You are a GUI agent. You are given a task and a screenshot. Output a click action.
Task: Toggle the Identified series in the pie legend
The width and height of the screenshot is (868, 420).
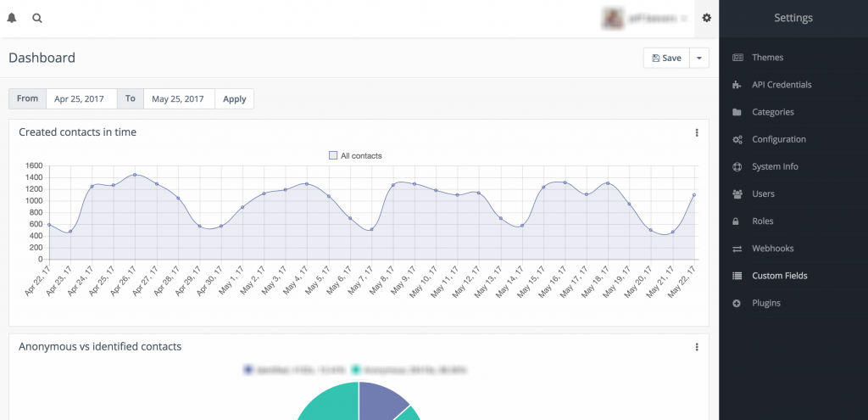pyautogui.click(x=248, y=370)
